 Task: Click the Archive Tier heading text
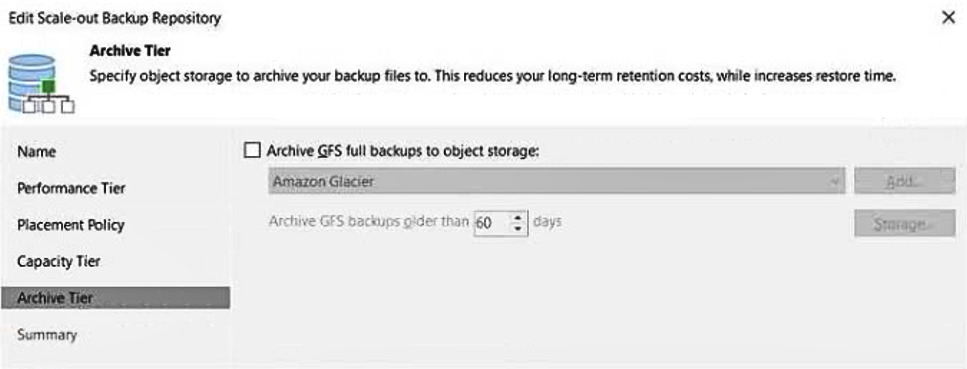click(130, 51)
